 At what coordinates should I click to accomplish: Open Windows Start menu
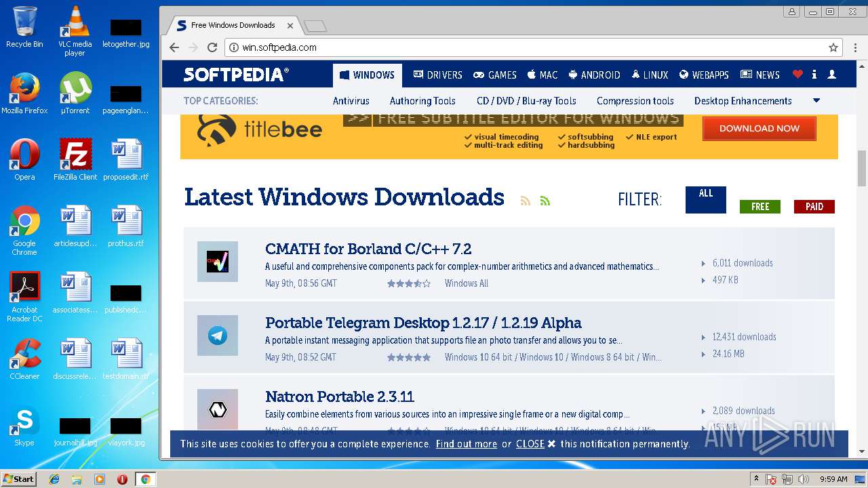coord(18,479)
